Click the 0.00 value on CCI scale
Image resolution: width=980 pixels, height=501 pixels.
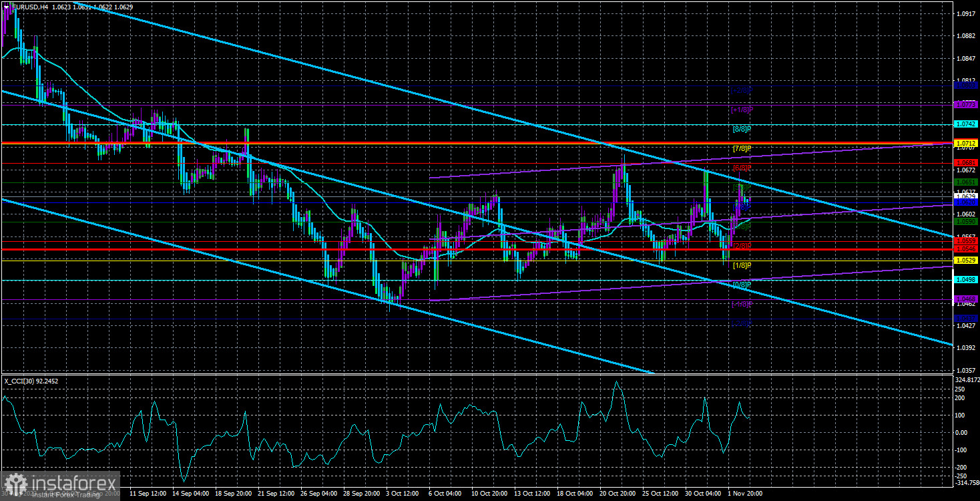coord(963,432)
